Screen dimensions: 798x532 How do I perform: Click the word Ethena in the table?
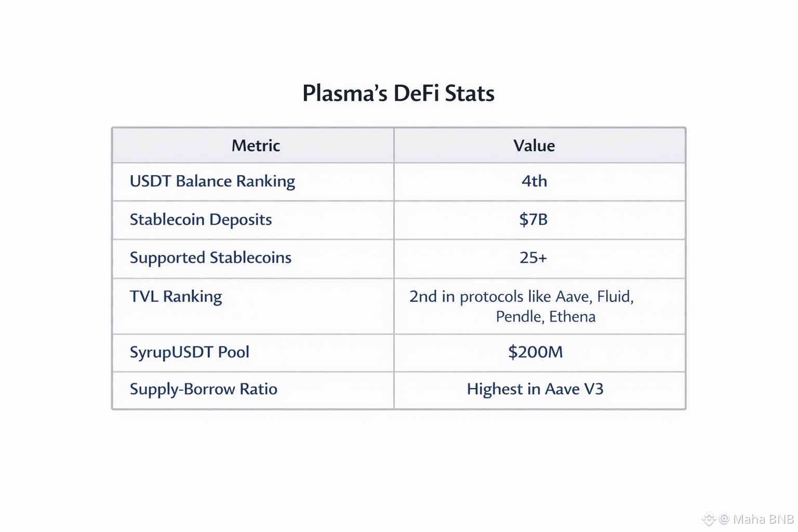click(572, 317)
